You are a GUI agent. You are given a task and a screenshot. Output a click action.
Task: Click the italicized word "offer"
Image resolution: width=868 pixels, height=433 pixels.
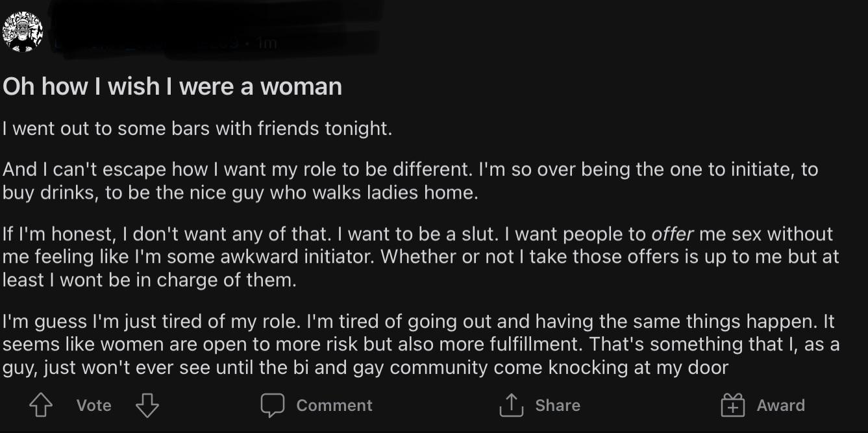point(673,234)
